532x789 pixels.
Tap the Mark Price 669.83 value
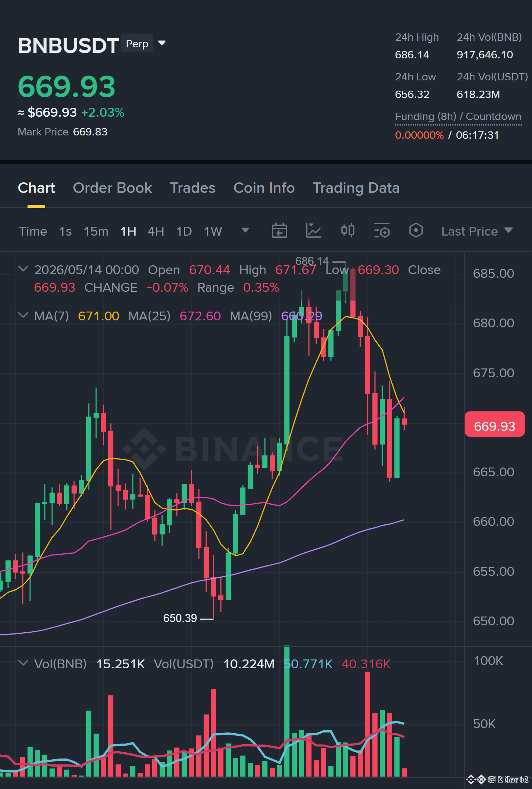[x=90, y=132]
